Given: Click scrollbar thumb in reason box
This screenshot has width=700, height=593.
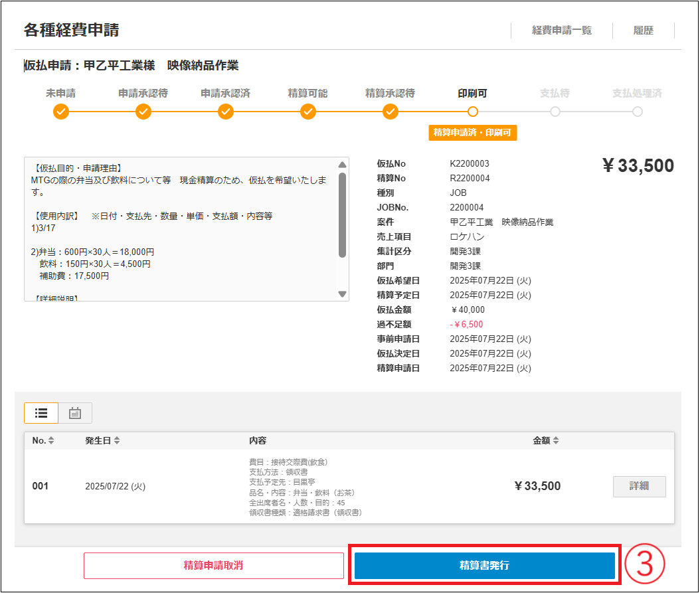Looking at the screenshot, I should tap(343, 215).
